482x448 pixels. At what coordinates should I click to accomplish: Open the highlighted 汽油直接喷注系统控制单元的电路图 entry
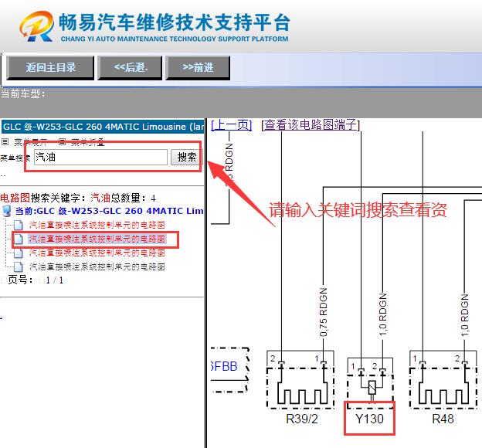tap(97, 239)
